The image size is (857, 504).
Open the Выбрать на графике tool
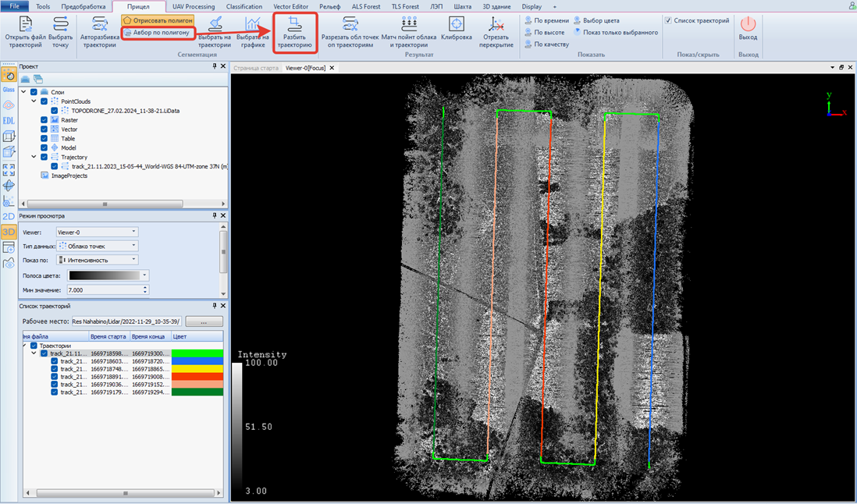pyautogui.click(x=253, y=32)
